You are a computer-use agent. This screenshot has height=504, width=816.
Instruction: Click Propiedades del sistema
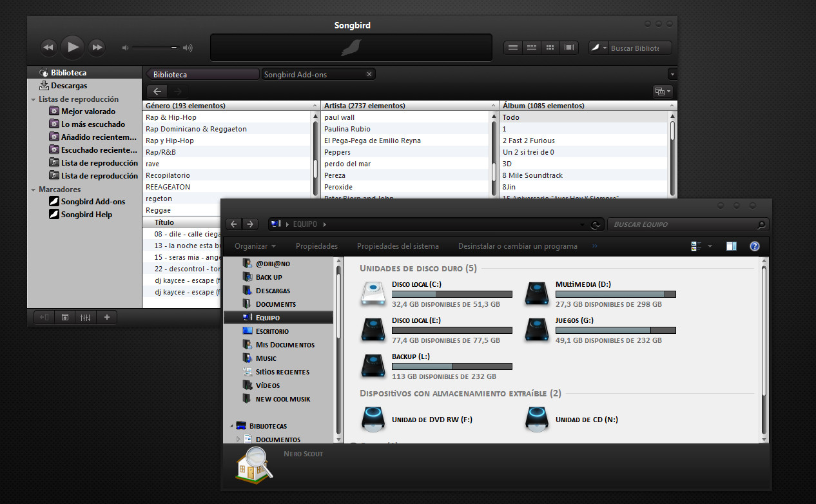click(x=398, y=246)
